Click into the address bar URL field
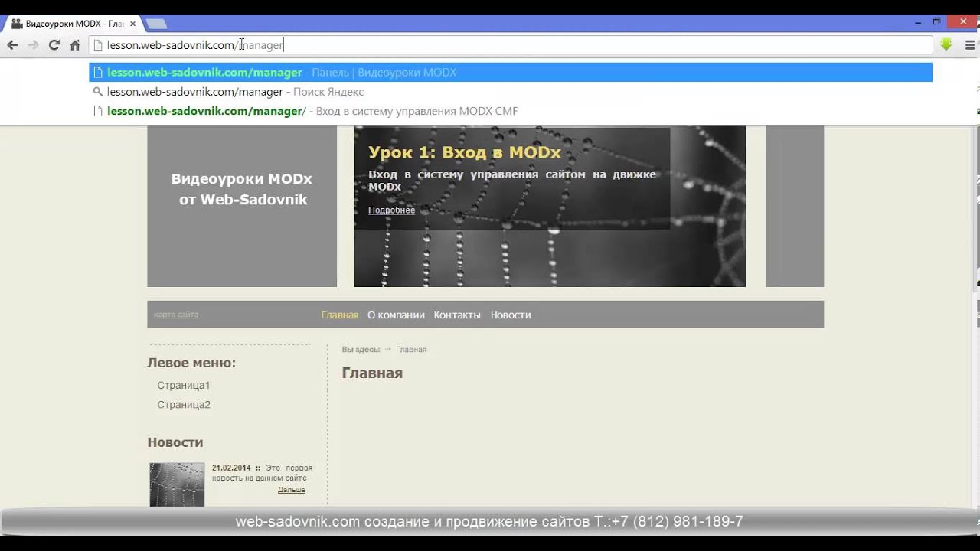The height and width of the screenshot is (551, 980). 511,45
